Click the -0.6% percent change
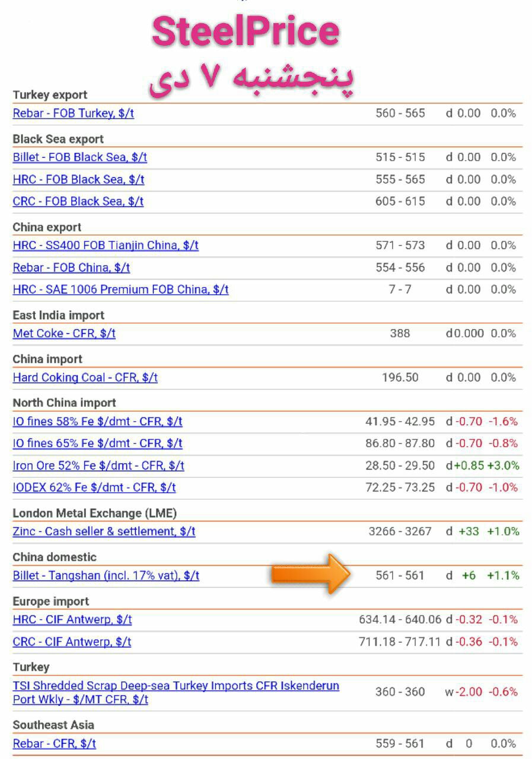Viewport: 532px width, 759px height. point(504,692)
